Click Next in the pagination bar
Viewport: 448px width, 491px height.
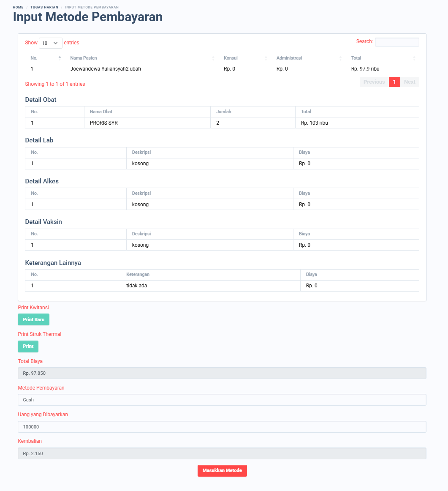(x=409, y=82)
